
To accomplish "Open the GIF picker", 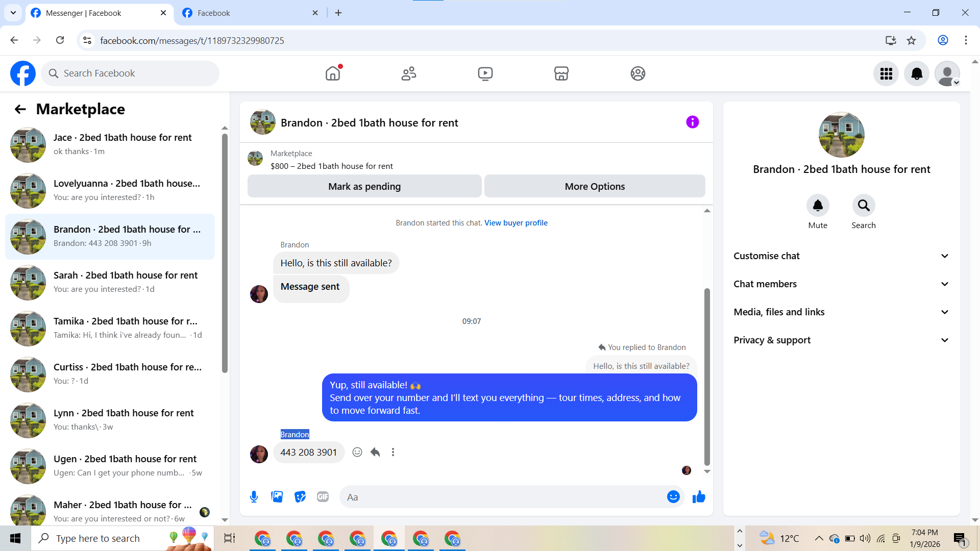I will tap(323, 497).
